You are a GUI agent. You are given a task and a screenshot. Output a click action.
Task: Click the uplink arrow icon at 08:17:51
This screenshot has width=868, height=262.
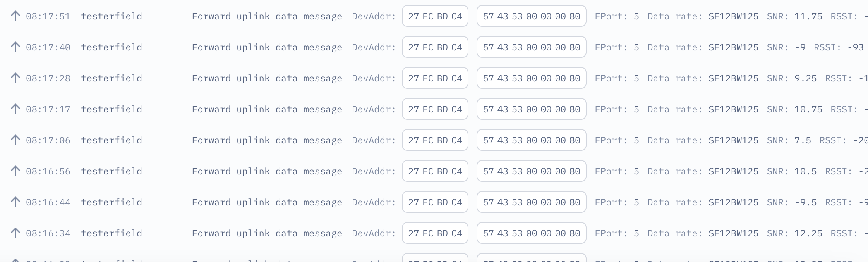(15, 16)
